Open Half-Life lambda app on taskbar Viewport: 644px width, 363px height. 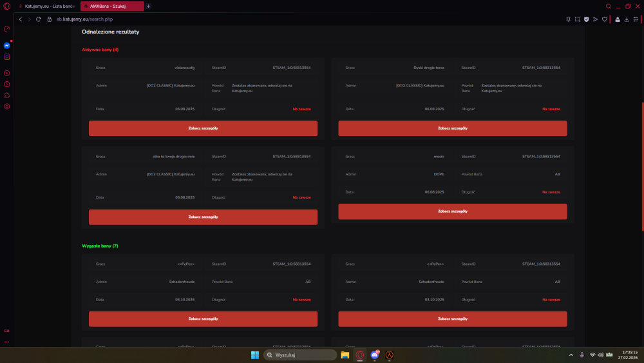point(390,355)
